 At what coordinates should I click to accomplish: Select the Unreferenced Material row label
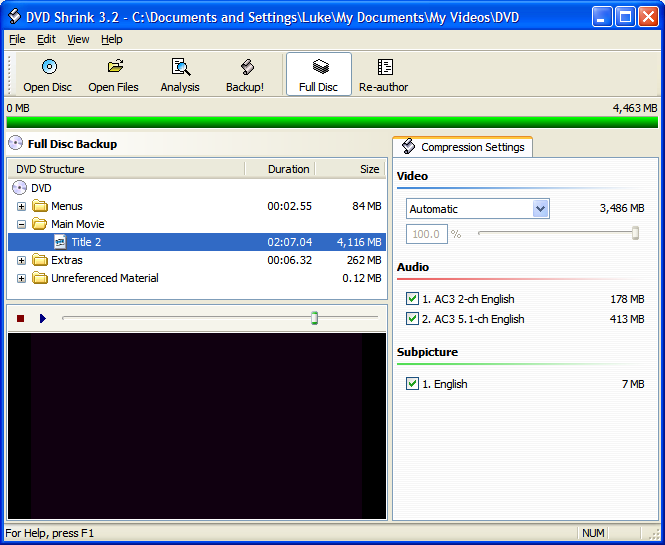click(105, 278)
